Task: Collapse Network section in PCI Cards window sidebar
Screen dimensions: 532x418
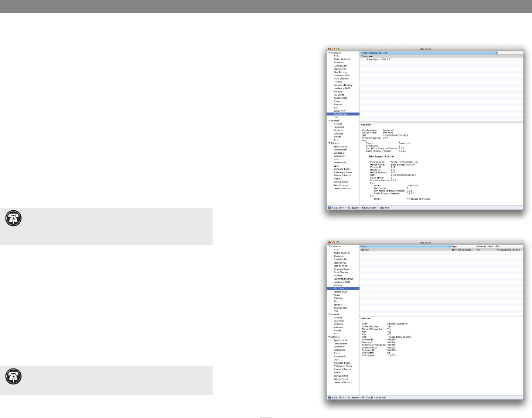Action: (x=329, y=314)
